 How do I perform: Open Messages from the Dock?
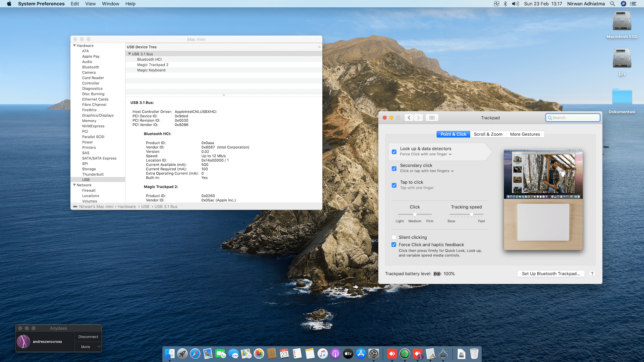[233, 354]
